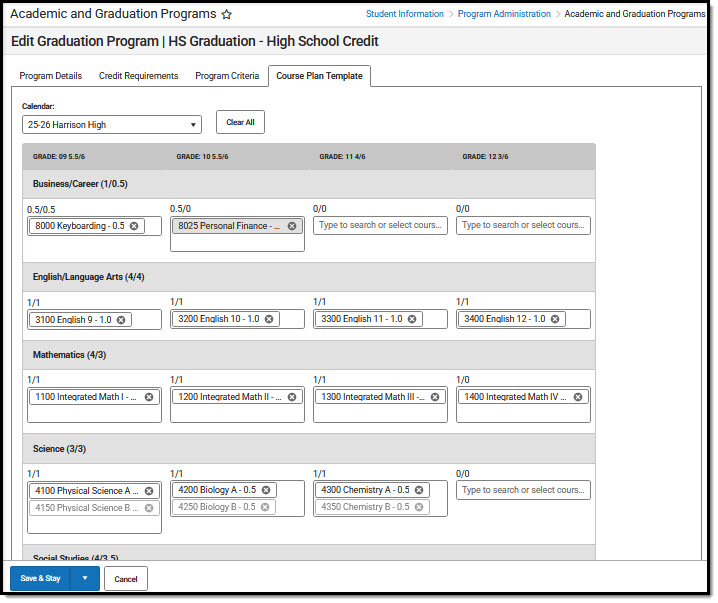The width and height of the screenshot is (718, 603).
Task: Switch to Credit Requirements tab
Action: click(139, 76)
